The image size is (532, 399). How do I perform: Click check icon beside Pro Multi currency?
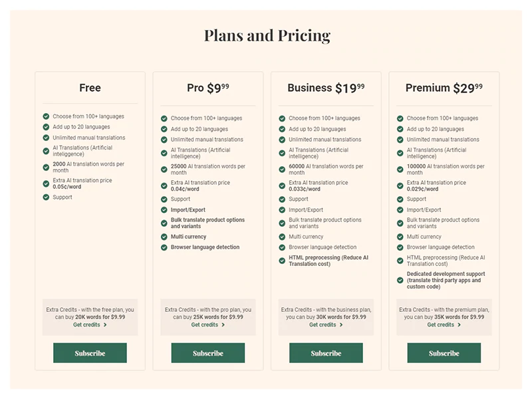pyautogui.click(x=164, y=237)
